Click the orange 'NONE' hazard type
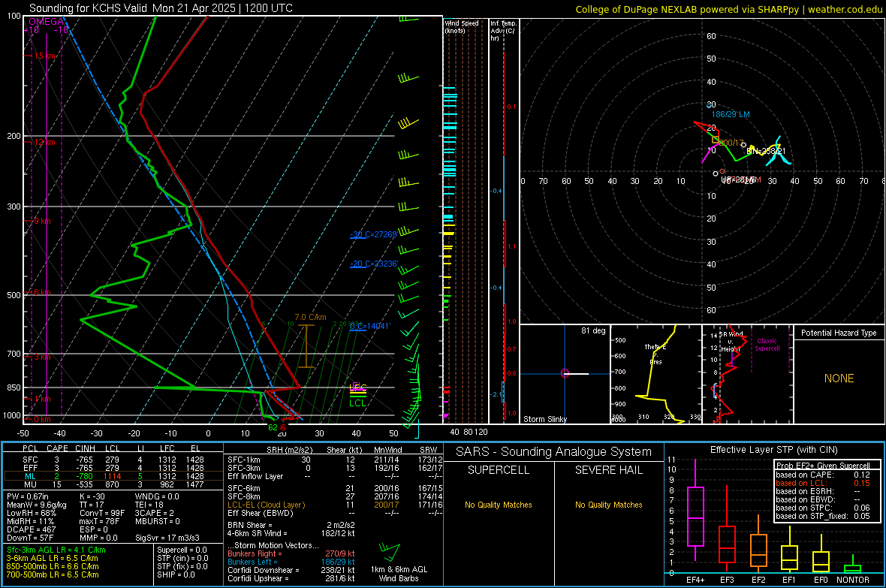The image size is (886, 588). click(839, 378)
